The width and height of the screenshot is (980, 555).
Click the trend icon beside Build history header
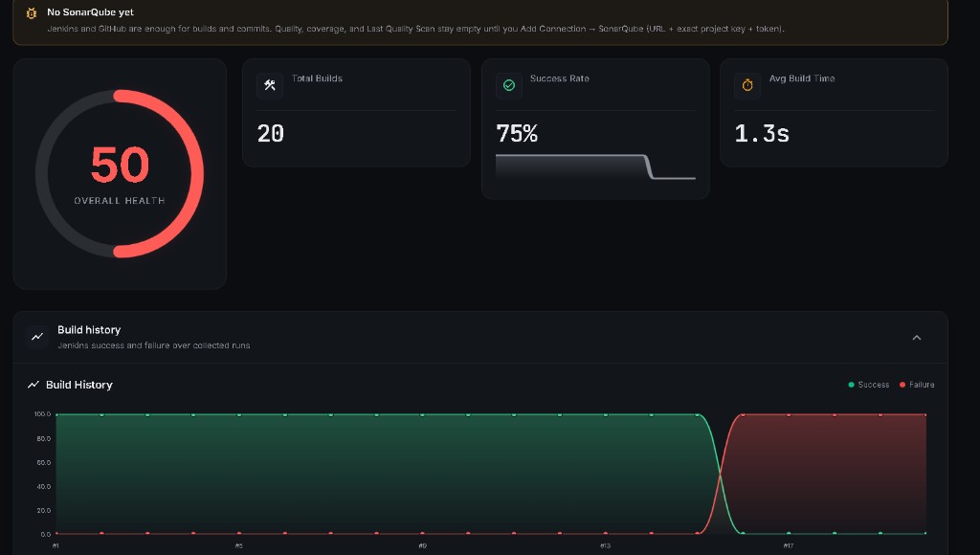37,337
